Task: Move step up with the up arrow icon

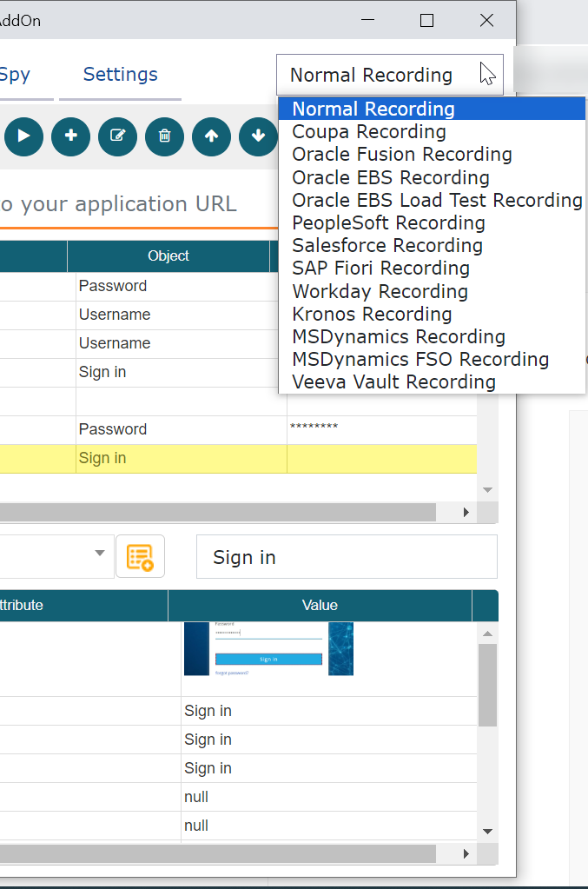Action: click(x=211, y=136)
